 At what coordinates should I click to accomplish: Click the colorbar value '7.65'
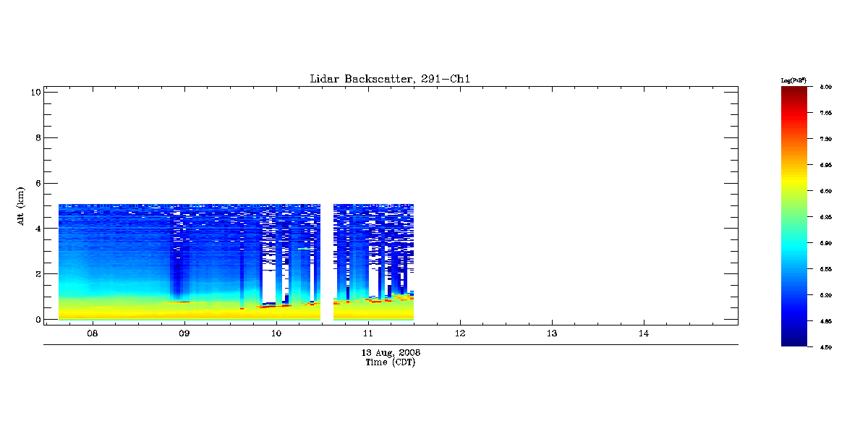pyautogui.click(x=827, y=113)
